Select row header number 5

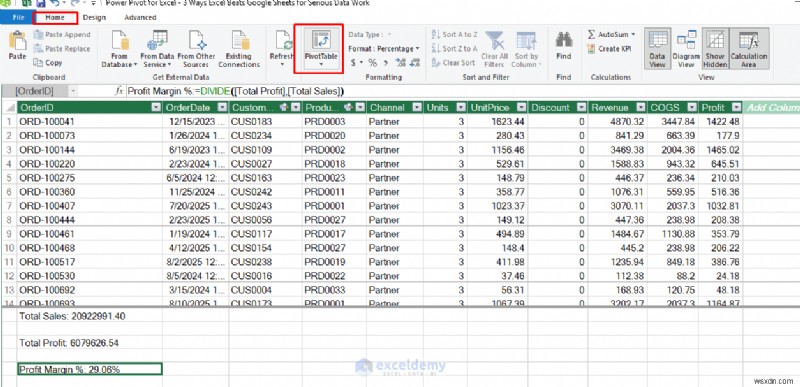8,178
